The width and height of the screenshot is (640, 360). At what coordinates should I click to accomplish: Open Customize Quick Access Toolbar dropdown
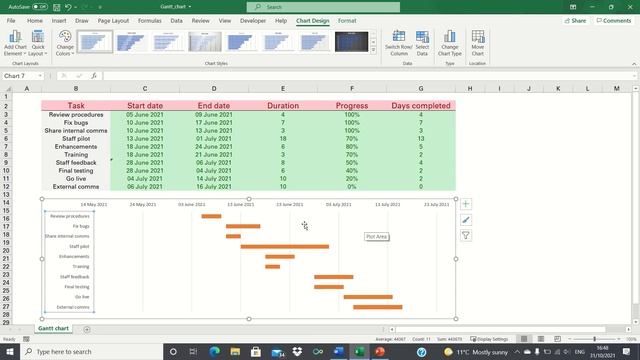pyautogui.click(x=100, y=7)
